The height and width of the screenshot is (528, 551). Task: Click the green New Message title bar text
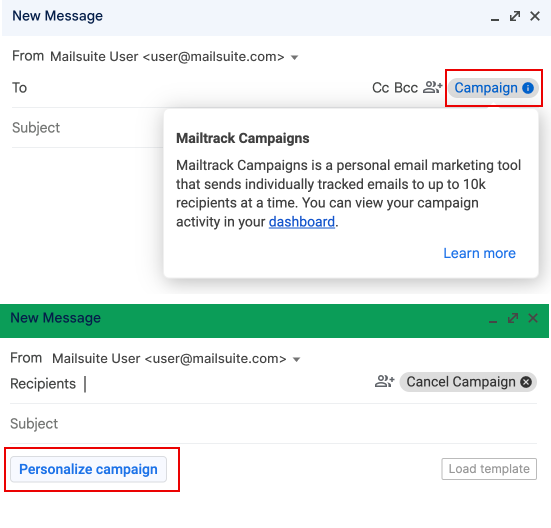pyautogui.click(x=56, y=318)
